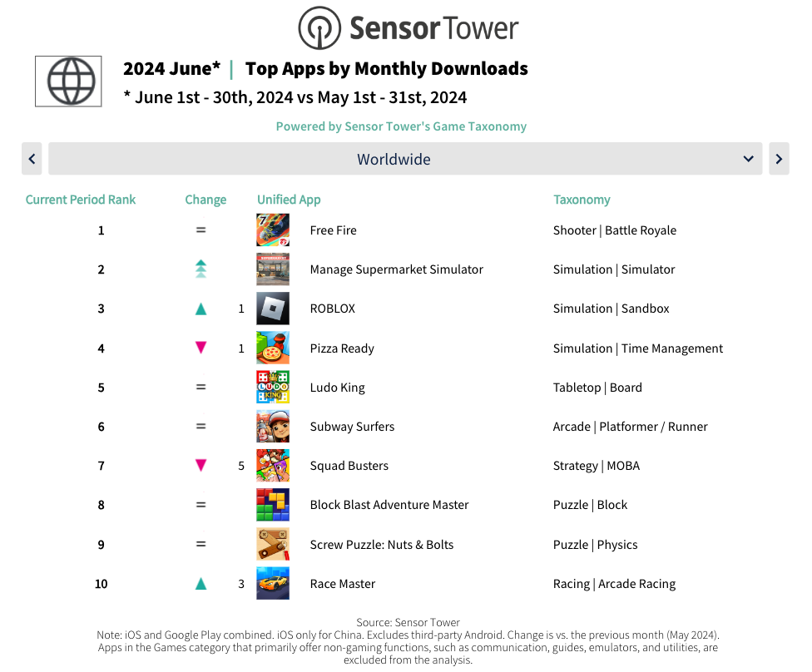812x672 pixels.
Task: Click the ROBLOX app icon
Action: point(273,309)
